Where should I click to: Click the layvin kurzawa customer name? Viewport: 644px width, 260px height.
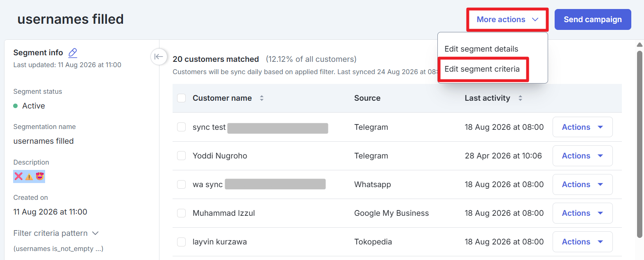click(x=220, y=242)
